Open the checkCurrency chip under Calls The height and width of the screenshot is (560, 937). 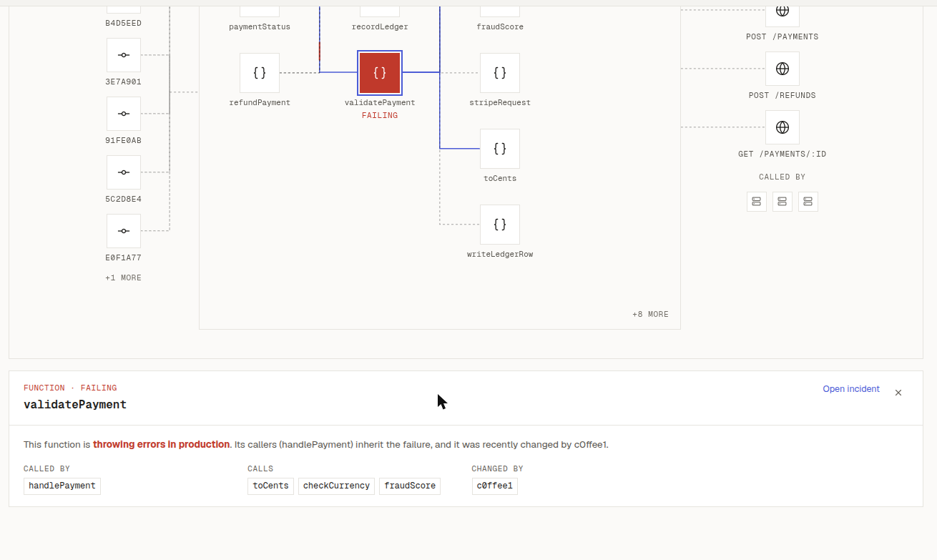point(336,486)
